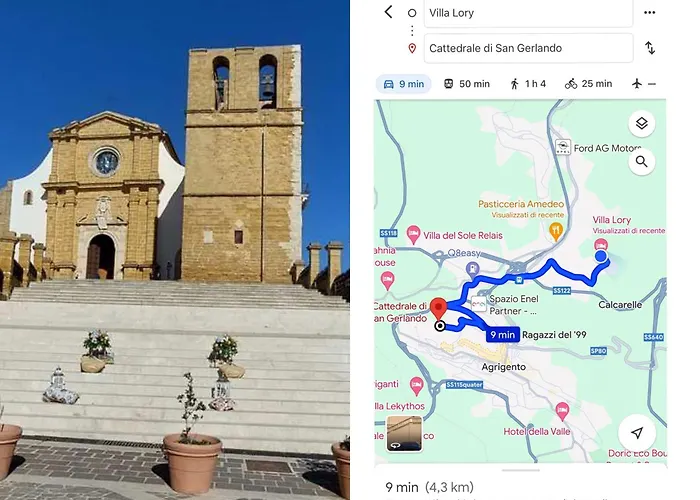Select the cycling 25 min mode
Screen dimensions: 700x500
(588, 84)
